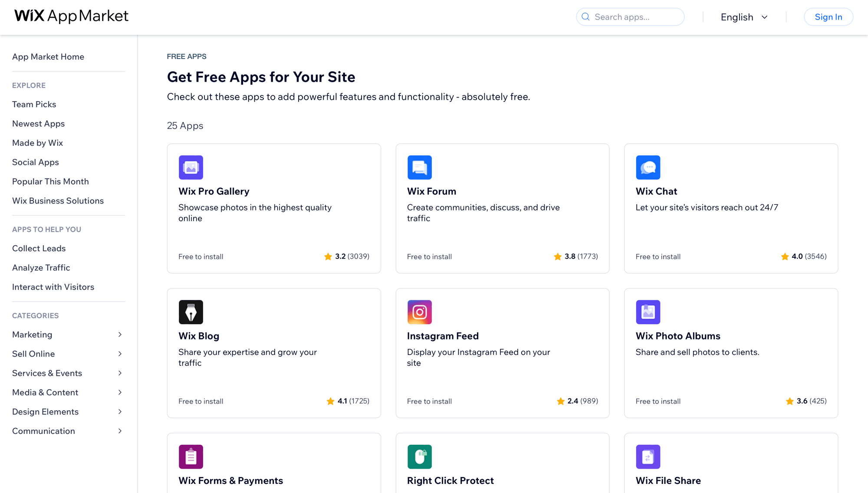The width and height of the screenshot is (868, 493).
Task: Expand the Design Elements chevron
Action: [120, 412]
